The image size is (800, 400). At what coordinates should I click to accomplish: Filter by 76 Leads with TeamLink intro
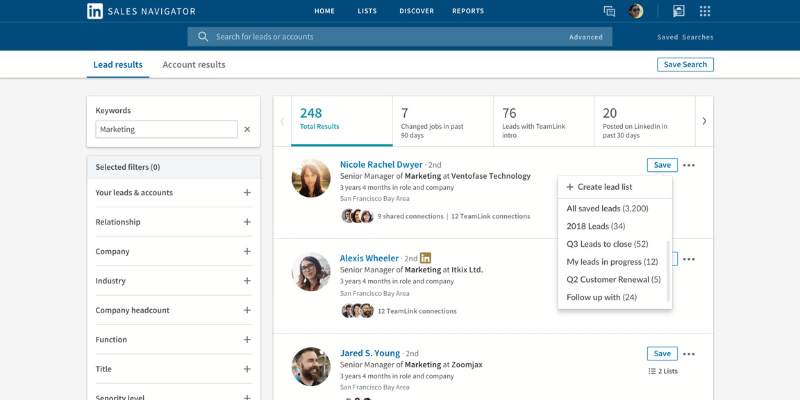[x=544, y=121]
